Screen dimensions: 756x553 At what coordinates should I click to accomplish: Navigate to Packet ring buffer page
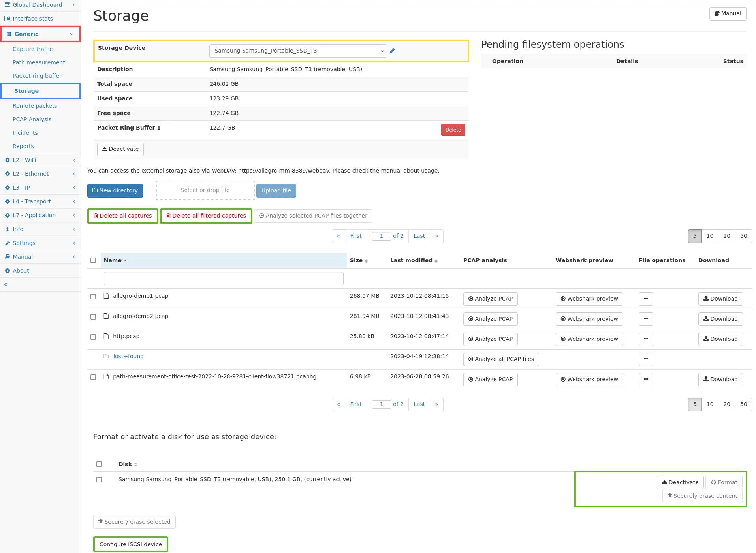pyautogui.click(x=37, y=76)
